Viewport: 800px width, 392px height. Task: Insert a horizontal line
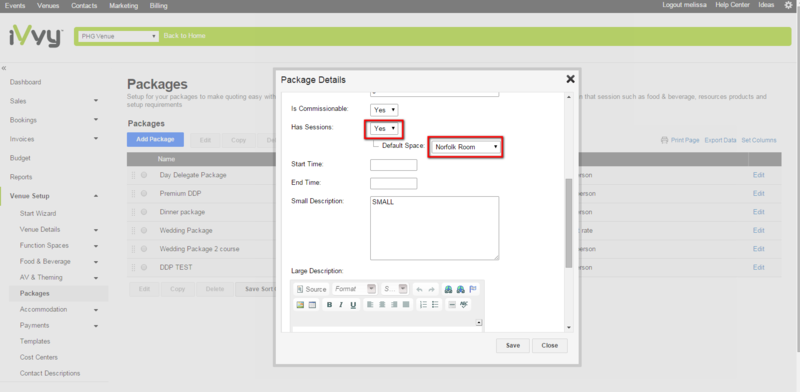[x=452, y=305]
